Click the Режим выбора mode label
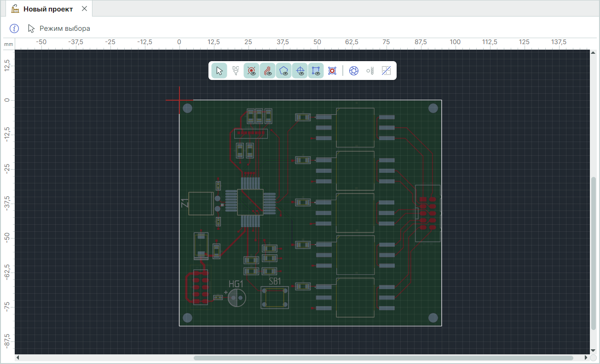 coord(64,28)
